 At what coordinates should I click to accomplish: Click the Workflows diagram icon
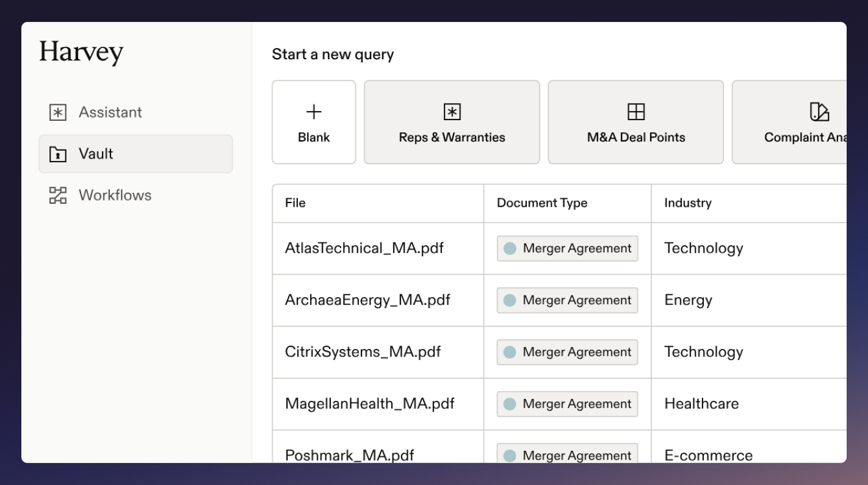coord(57,195)
